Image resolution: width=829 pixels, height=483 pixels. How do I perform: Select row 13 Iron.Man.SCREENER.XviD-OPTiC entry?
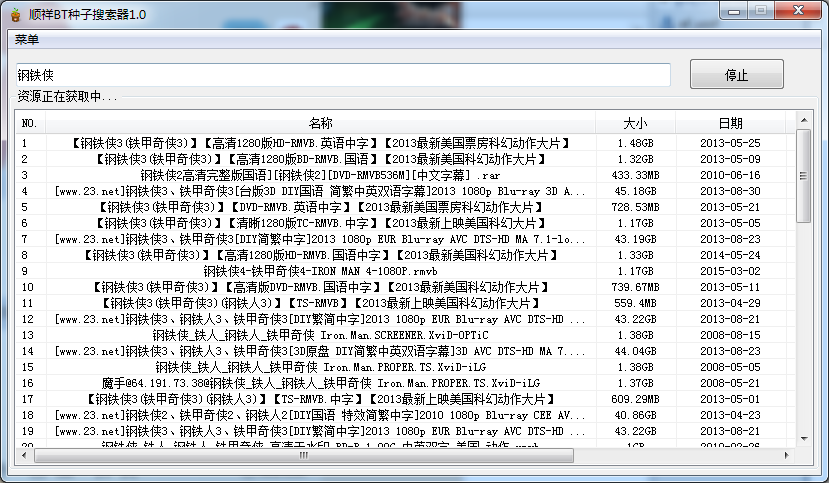406,335
